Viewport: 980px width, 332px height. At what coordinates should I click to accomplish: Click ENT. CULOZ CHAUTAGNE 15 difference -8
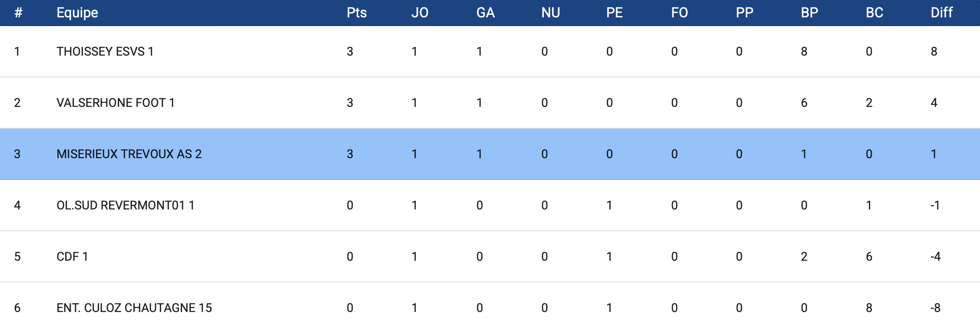coord(935,308)
